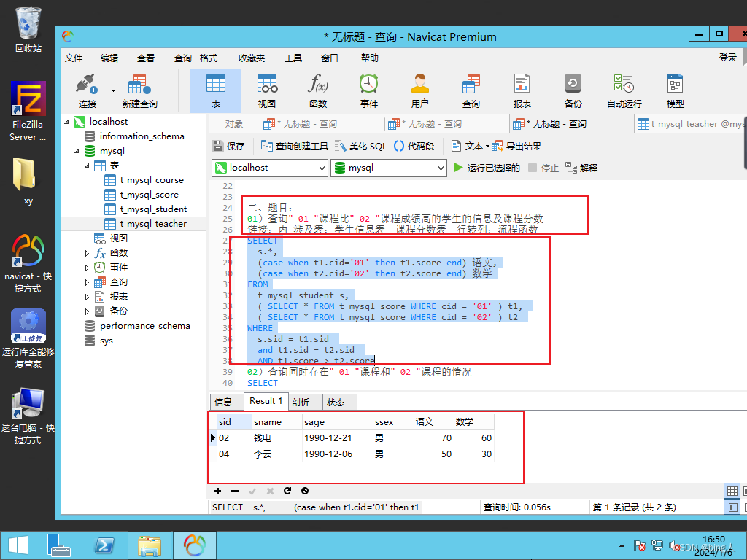Viewport: 747px width, 560px height.
Task: Click the 停止 stop button
Action: pyautogui.click(x=543, y=168)
